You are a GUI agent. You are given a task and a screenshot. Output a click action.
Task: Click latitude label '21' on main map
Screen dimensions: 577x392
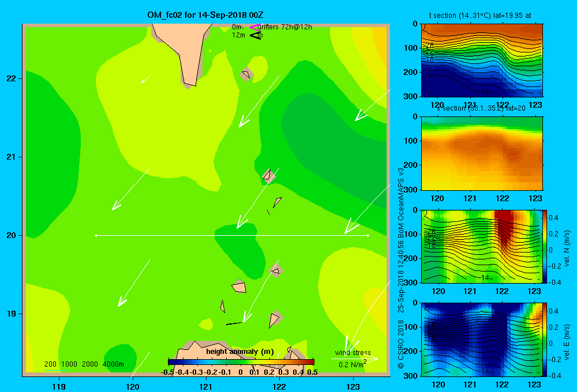pos(12,157)
